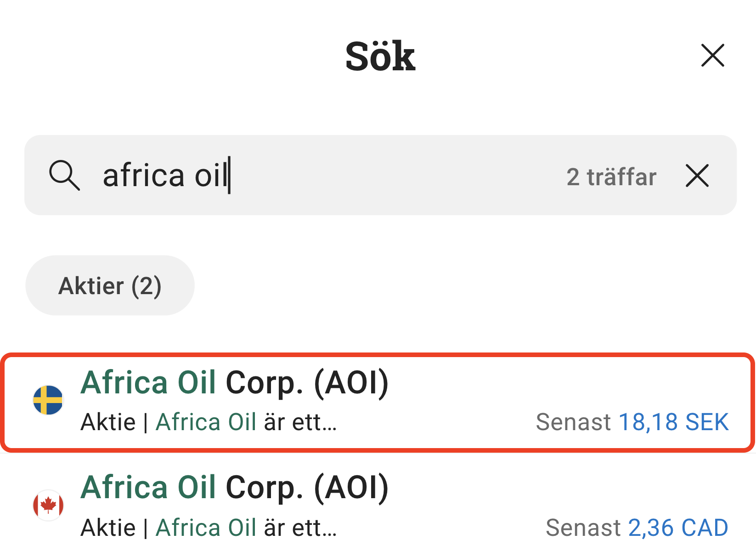
Task: Click the Canadian flag icon
Action: click(48, 505)
